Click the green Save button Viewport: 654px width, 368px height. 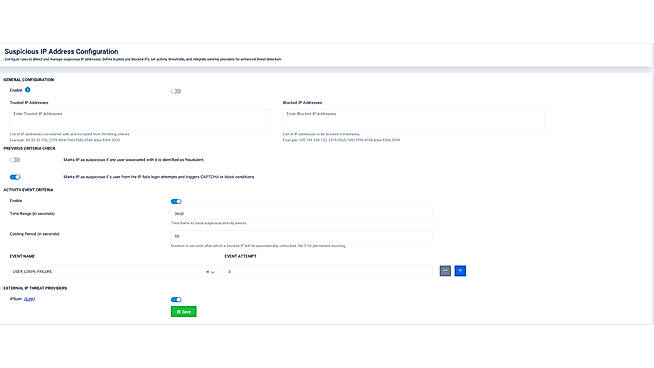(x=184, y=312)
